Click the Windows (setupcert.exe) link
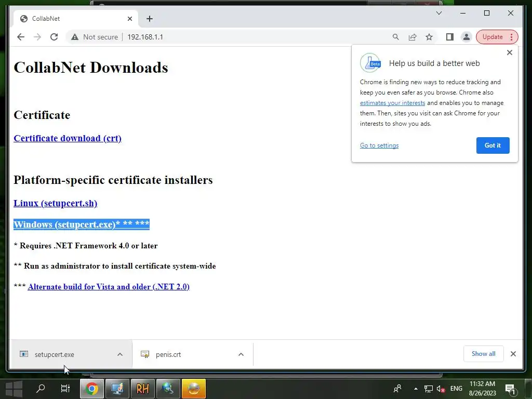Image resolution: width=532 pixels, height=399 pixels. click(x=82, y=224)
